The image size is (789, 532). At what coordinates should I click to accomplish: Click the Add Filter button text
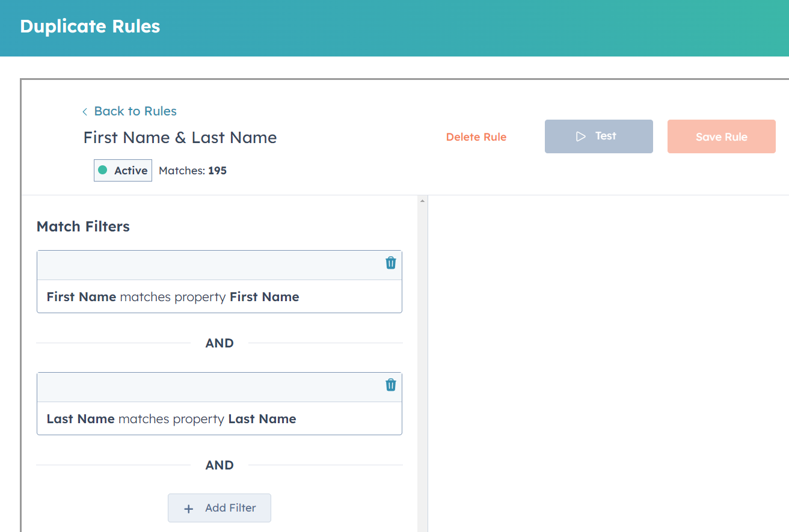point(230,508)
